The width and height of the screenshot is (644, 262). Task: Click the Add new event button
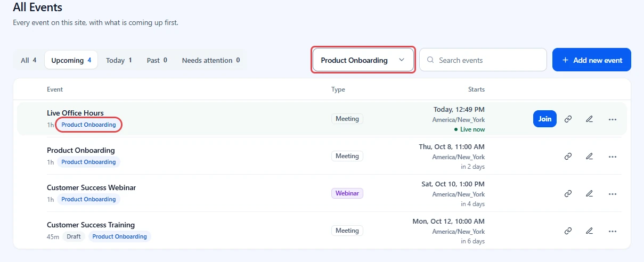click(592, 60)
